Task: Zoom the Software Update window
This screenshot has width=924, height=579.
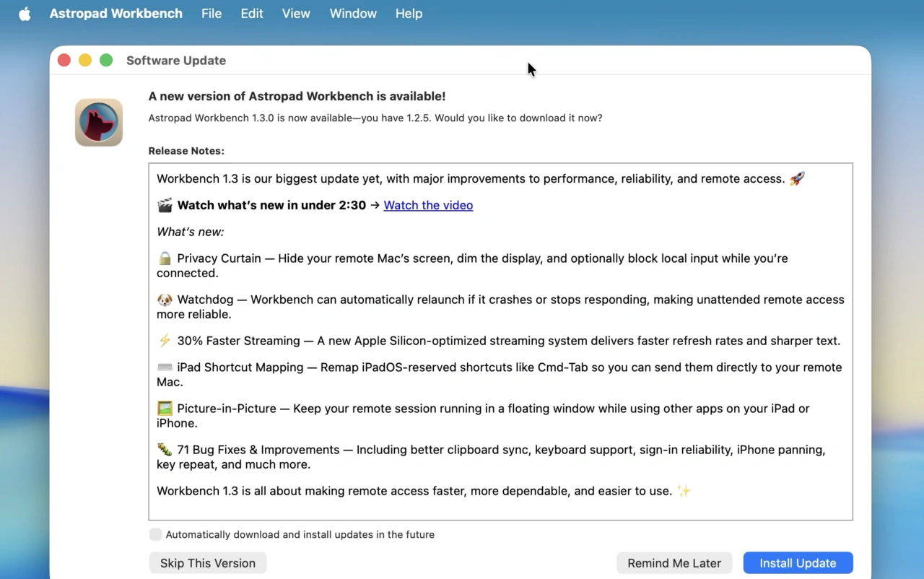Action: point(106,61)
